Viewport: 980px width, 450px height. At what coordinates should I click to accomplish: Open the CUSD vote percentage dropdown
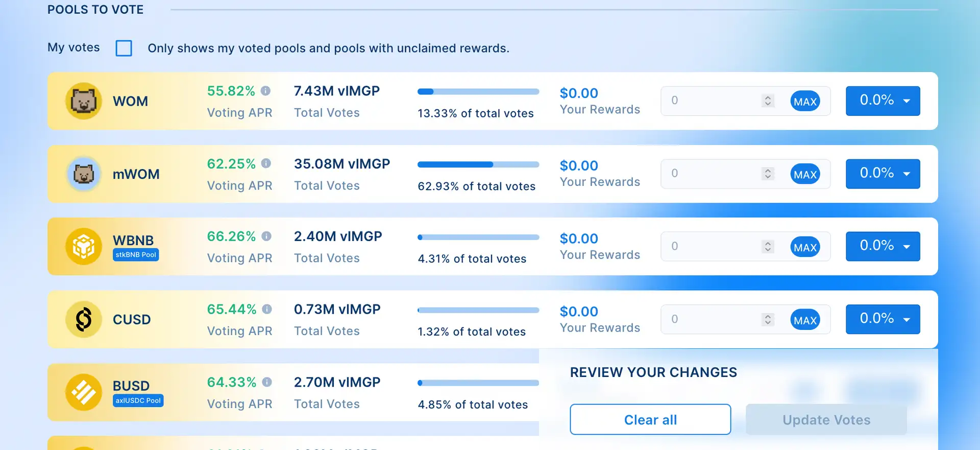(883, 319)
